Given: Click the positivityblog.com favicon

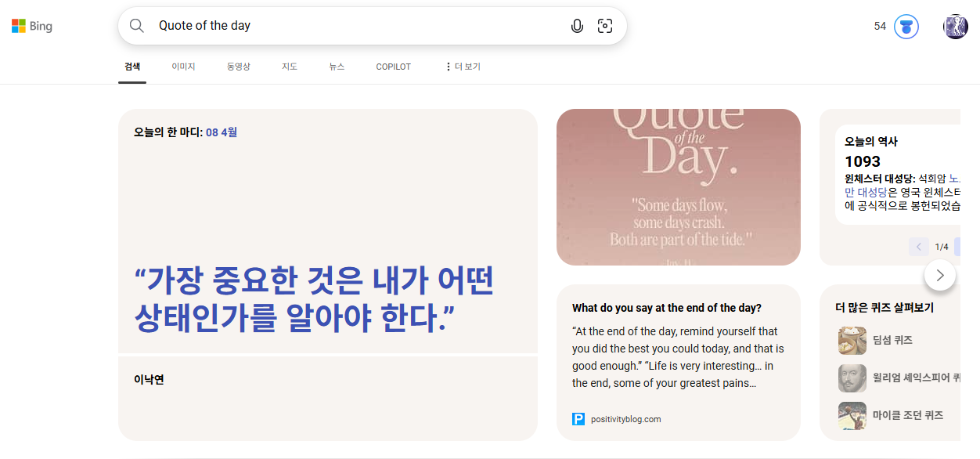Looking at the screenshot, I should point(578,419).
